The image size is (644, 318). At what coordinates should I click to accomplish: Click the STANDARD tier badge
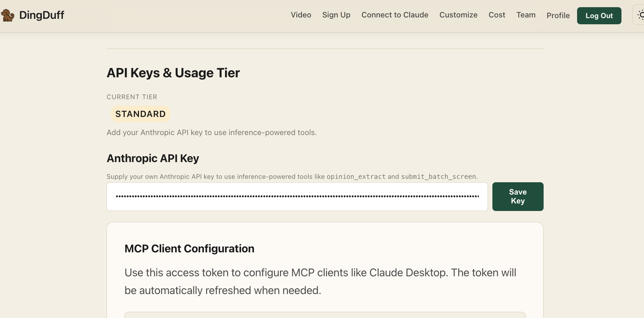[140, 114]
